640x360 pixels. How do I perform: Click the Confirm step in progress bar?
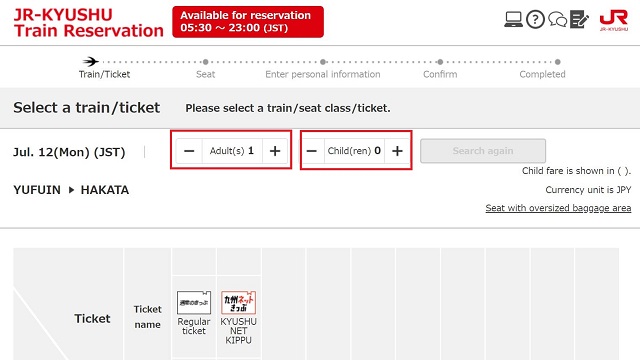click(440, 74)
